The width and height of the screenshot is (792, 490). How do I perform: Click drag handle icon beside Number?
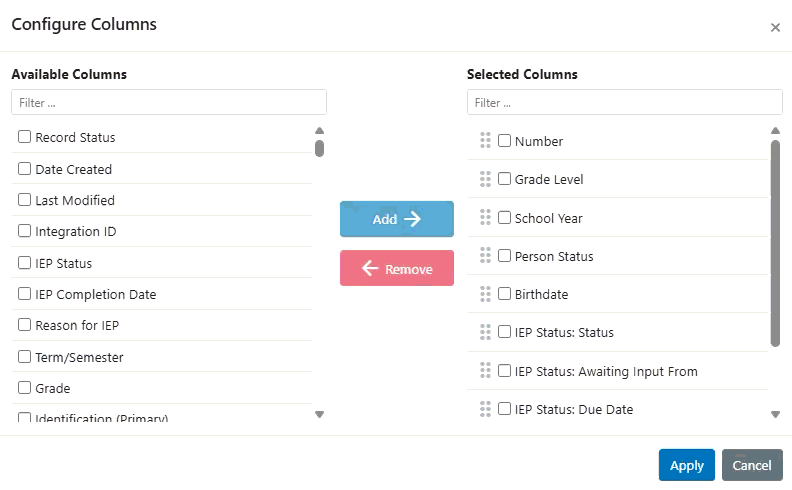tap(485, 141)
